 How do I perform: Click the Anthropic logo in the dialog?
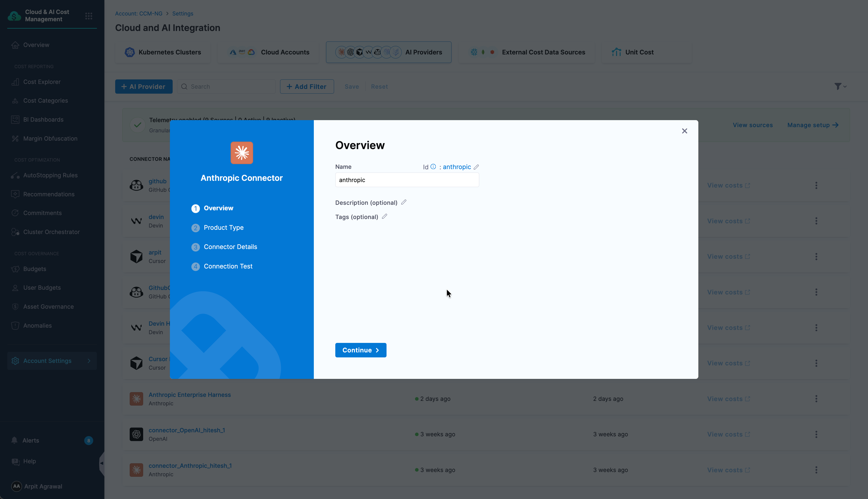pos(242,153)
